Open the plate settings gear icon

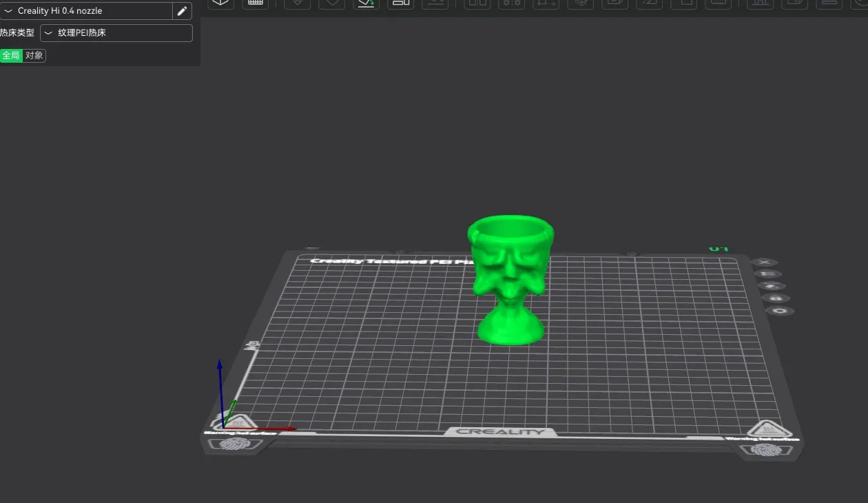point(781,311)
